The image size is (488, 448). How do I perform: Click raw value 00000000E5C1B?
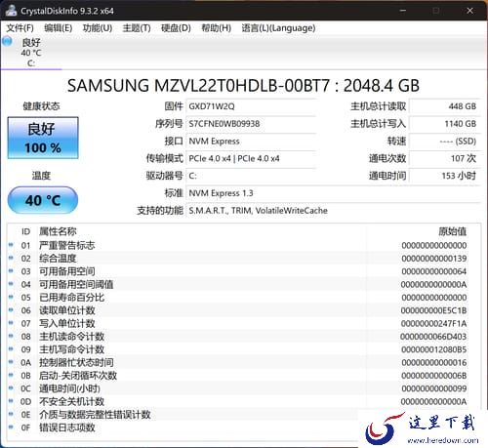click(434, 310)
